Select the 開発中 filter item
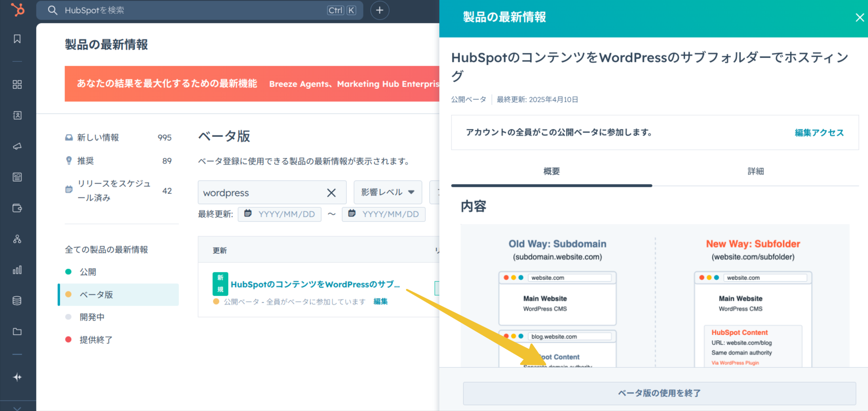The image size is (868, 411). [118, 317]
